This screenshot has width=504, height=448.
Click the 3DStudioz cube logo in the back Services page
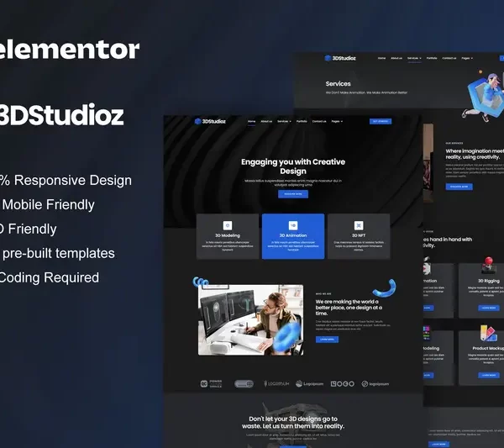pyautogui.click(x=328, y=58)
